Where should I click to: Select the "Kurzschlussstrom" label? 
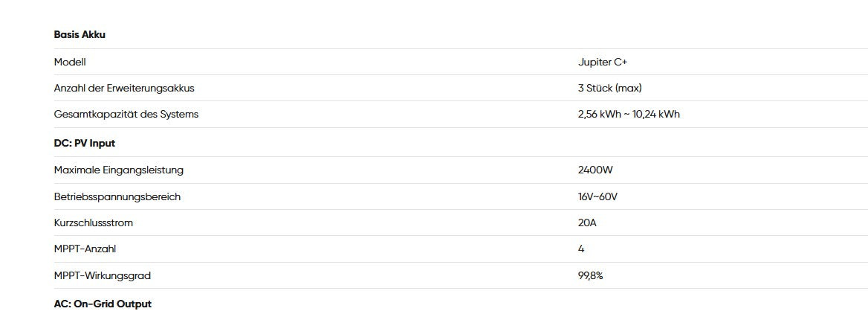pos(94,223)
